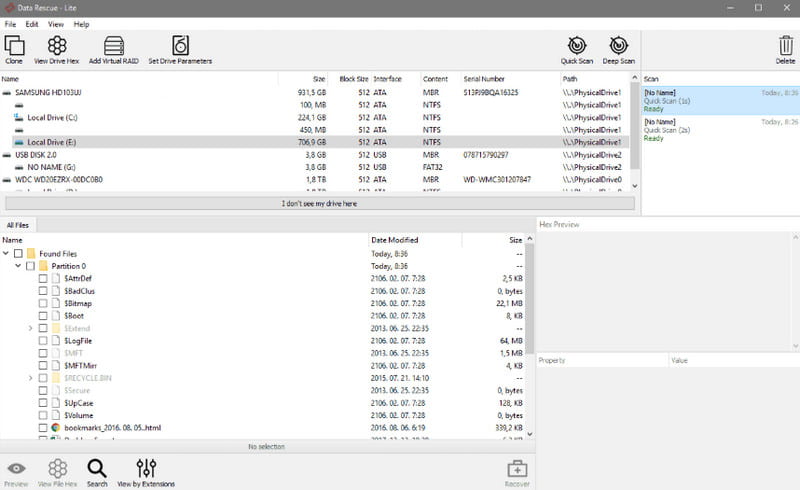Sort files by Date Modified header
The image size is (800, 490).
(415, 240)
